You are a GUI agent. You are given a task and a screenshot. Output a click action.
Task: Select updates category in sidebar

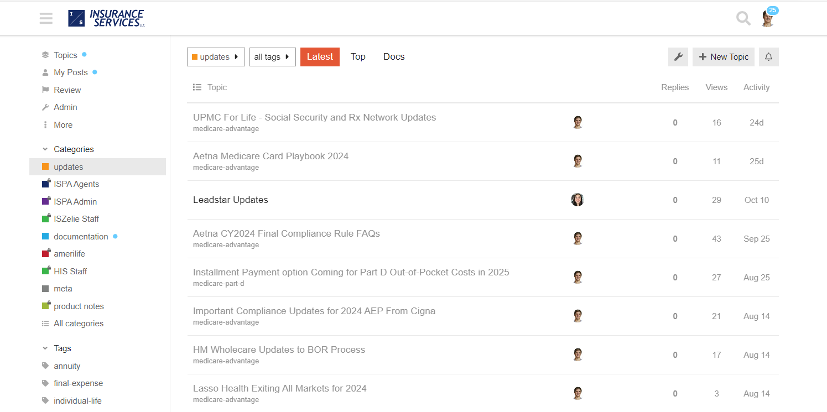98,167
